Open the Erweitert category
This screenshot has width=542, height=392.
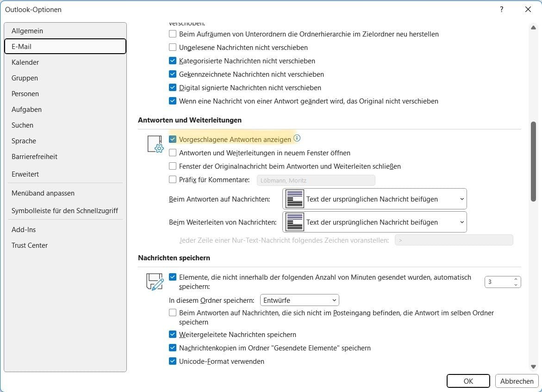[65, 174]
